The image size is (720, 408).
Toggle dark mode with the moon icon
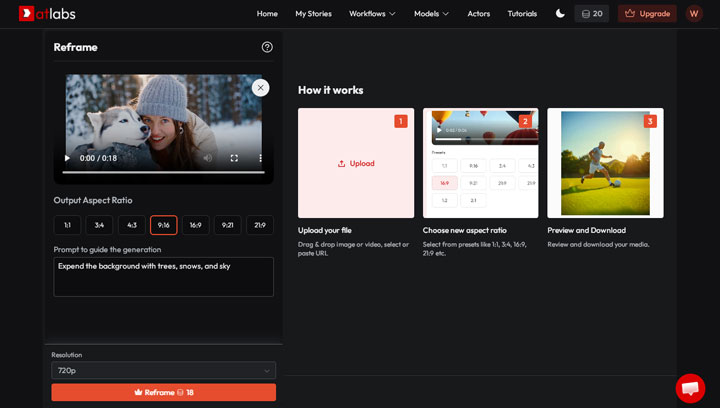point(560,13)
